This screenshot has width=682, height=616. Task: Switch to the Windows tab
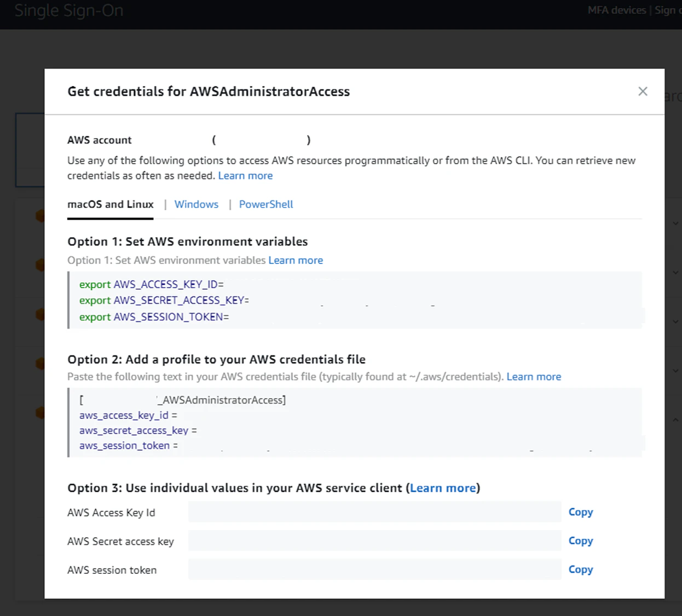pos(196,204)
